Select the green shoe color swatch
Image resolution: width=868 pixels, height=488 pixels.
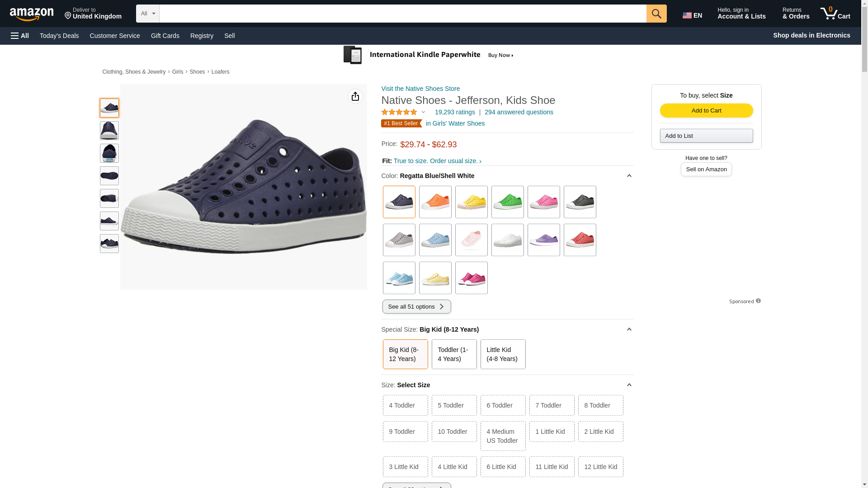coord(507,202)
